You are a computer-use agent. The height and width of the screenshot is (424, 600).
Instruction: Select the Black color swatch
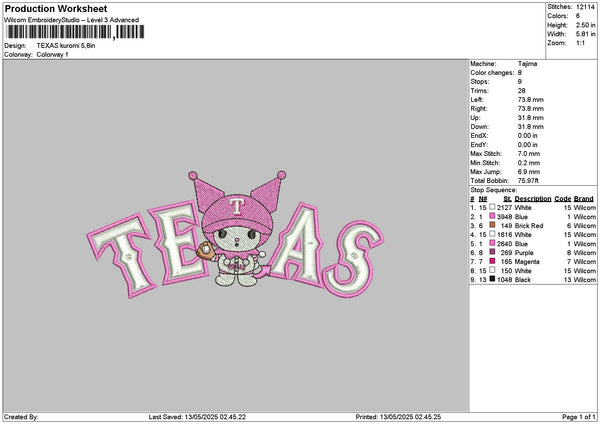point(492,279)
